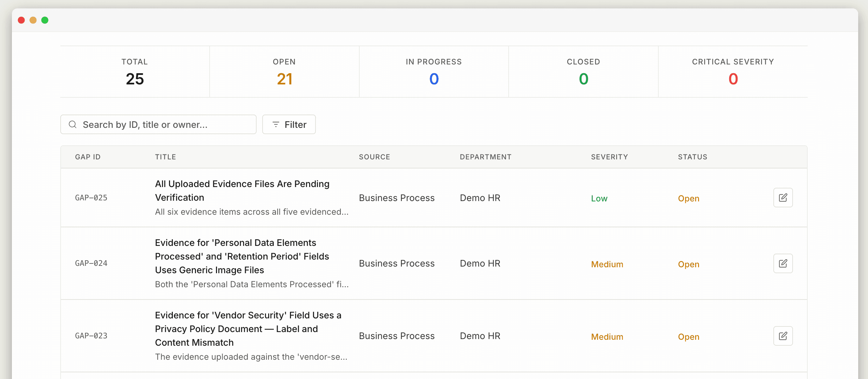Select the IN PROGRESS summary card

(x=434, y=72)
